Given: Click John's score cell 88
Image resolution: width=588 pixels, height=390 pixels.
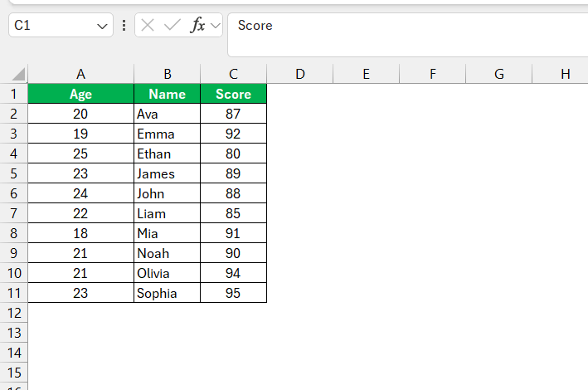Looking at the screenshot, I should (234, 193).
